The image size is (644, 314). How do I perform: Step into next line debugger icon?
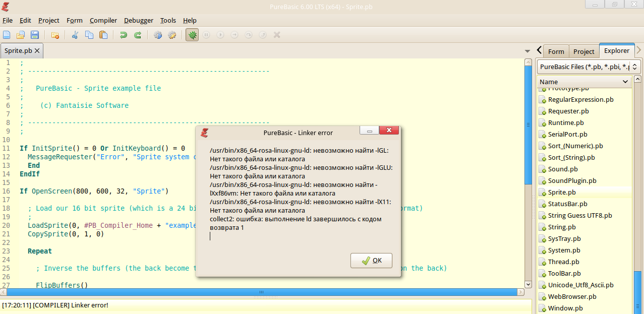coord(235,35)
